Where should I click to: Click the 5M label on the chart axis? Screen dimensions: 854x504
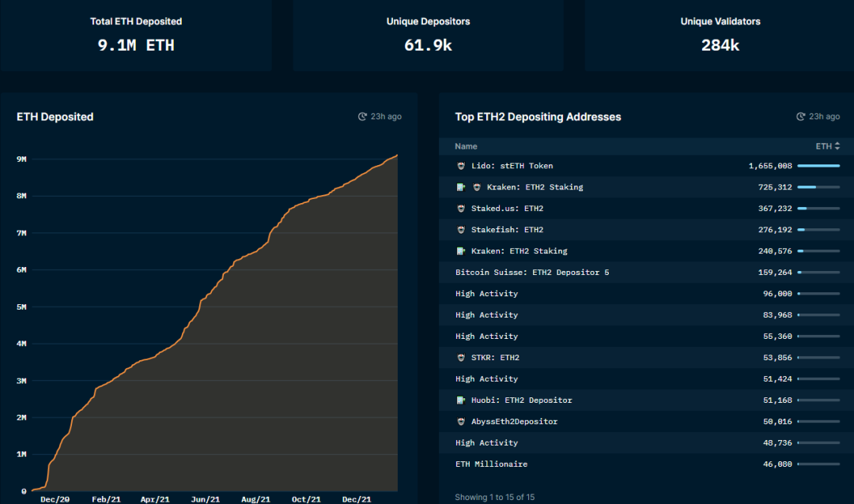point(21,307)
